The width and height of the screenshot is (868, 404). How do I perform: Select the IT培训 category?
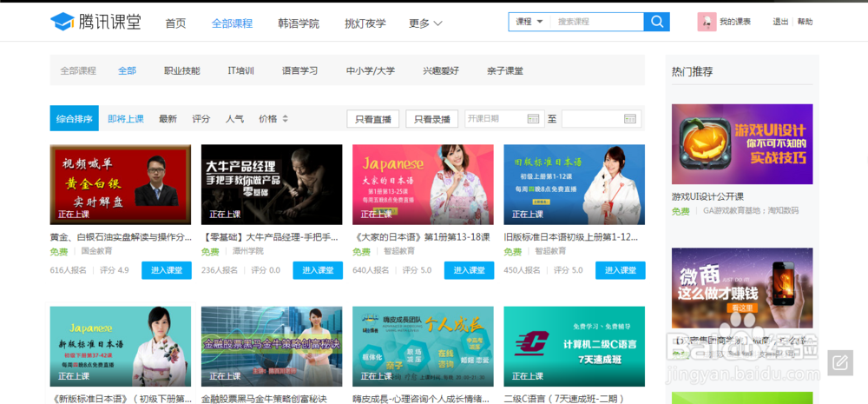pos(240,71)
